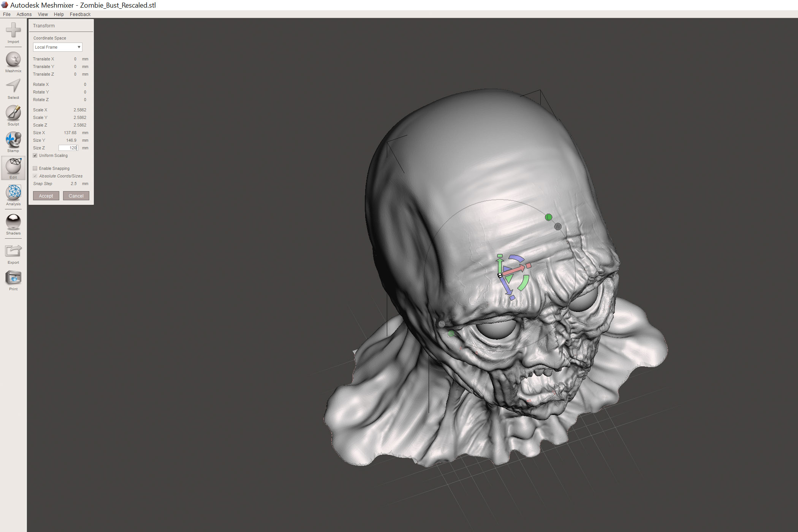This screenshot has width=798, height=532.
Task: Toggle the Absolute Coords/Sizes checkbox
Action: point(35,176)
